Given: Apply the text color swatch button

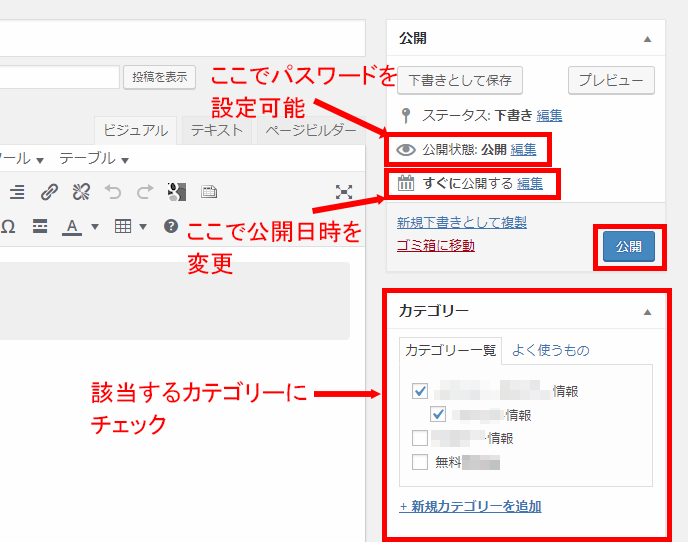Looking at the screenshot, I should pos(71,226).
